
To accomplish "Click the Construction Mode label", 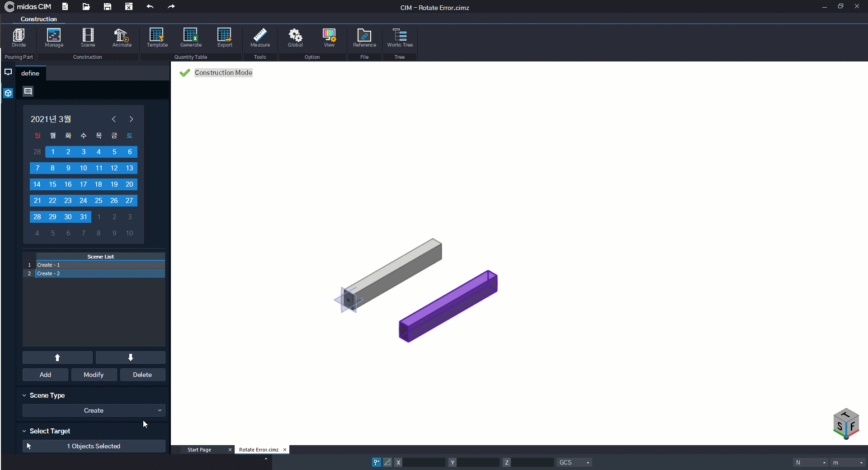I will coord(223,73).
